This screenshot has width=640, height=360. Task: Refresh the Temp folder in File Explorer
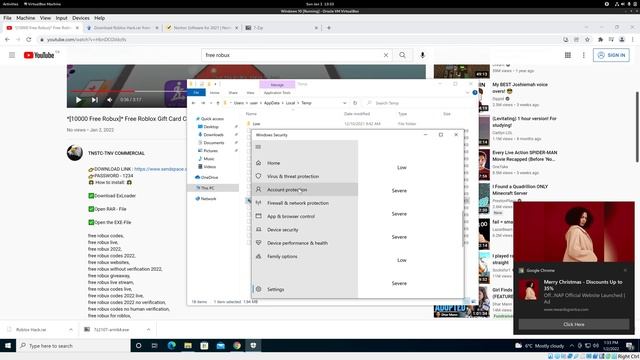click(x=355, y=103)
